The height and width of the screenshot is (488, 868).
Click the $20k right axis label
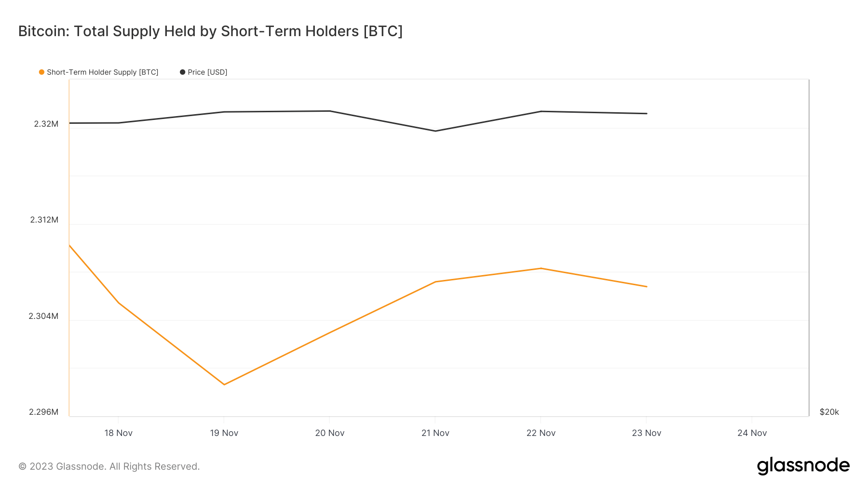829,412
